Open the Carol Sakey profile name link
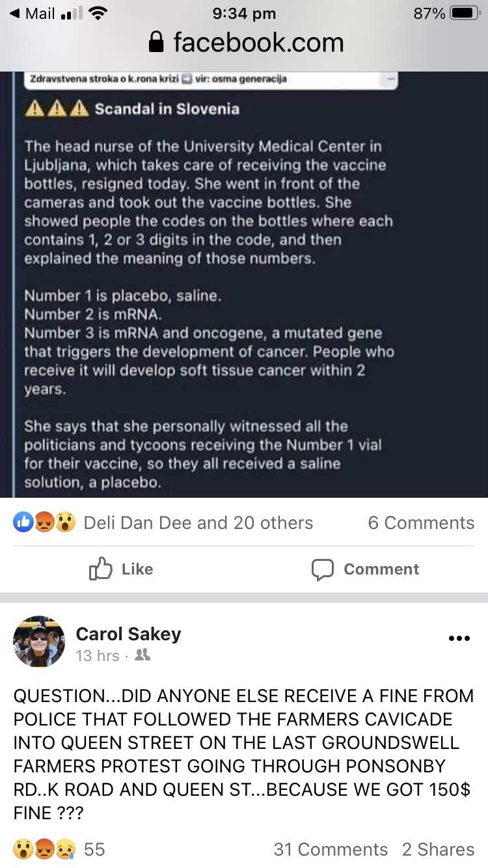Viewport: 488px width, 868px height. tap(128, 634)
